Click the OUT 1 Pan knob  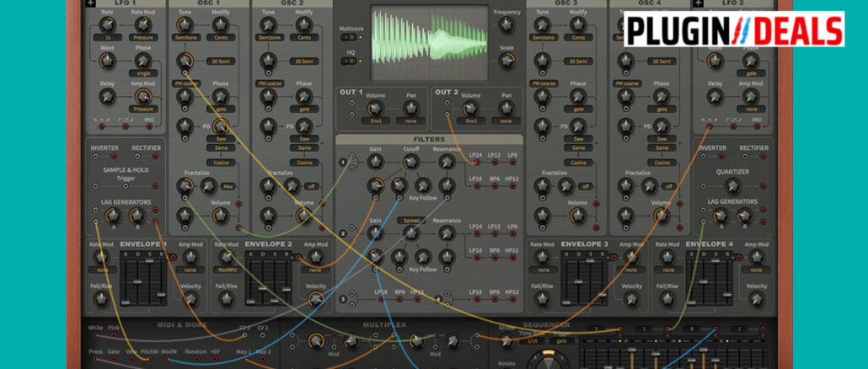coord(410,108)
